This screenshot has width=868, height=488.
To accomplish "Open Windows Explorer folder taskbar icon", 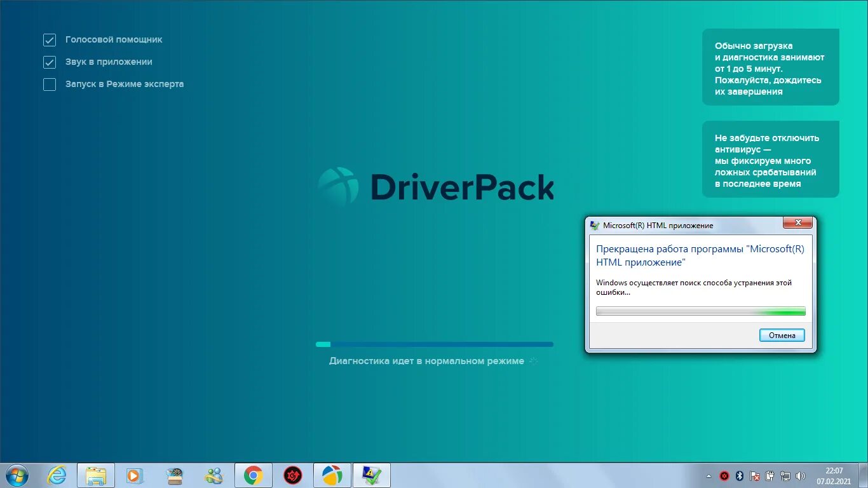I will pyautogui.click(x=96, y=475).
